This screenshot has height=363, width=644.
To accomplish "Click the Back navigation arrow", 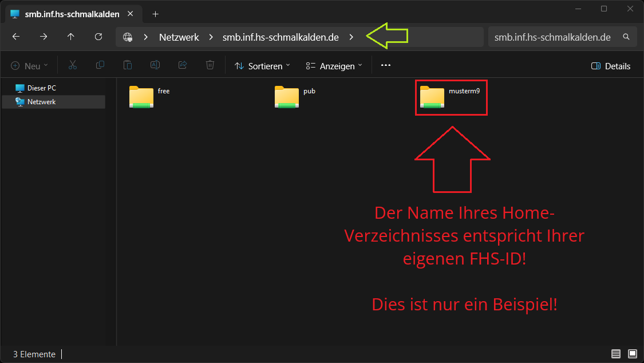I will click(x=16, y=37).
